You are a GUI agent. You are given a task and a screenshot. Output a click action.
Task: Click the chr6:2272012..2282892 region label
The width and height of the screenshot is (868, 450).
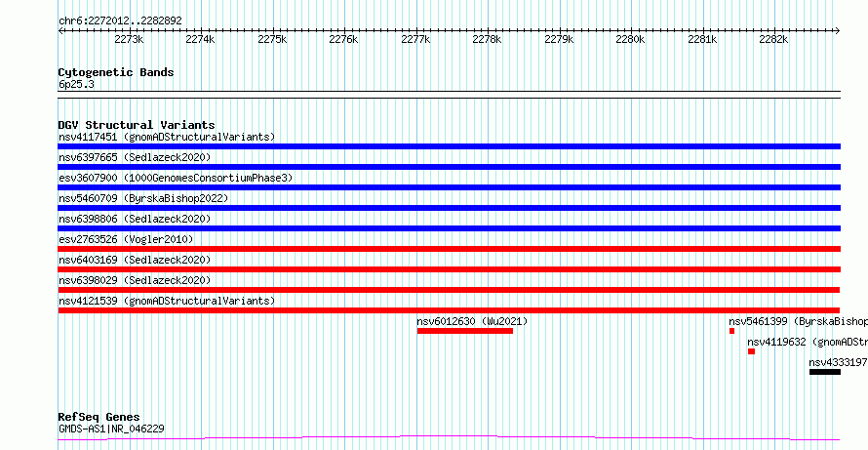point(120,20)
